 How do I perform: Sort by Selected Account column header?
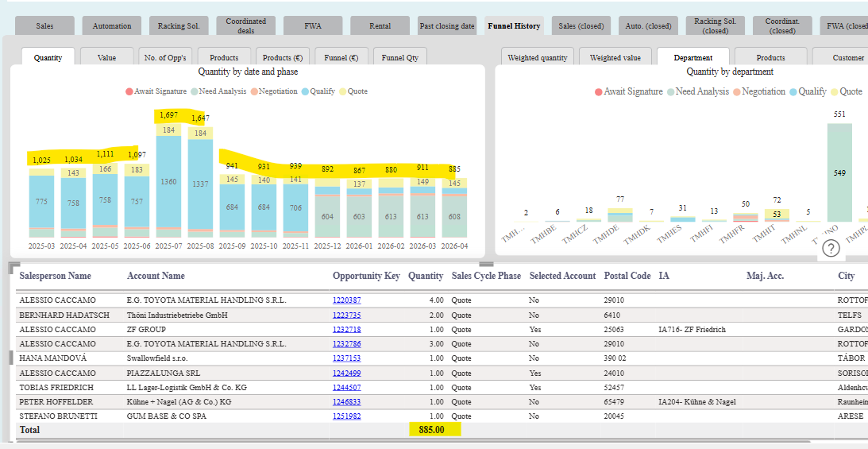click(562, 276)
